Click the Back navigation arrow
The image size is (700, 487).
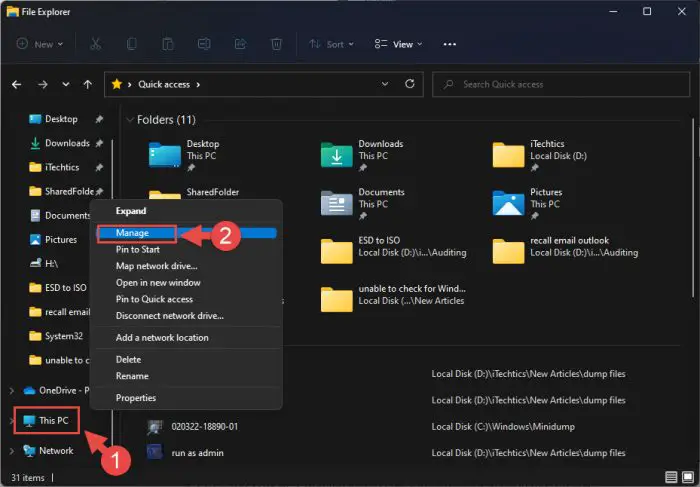pyautogui.click(x=17, y=85)
